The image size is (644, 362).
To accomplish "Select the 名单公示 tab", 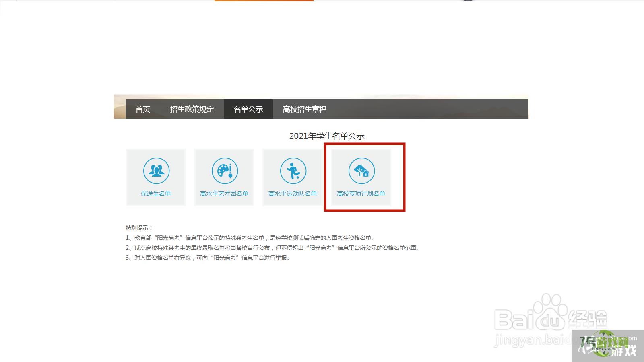I will click(248, 109).
